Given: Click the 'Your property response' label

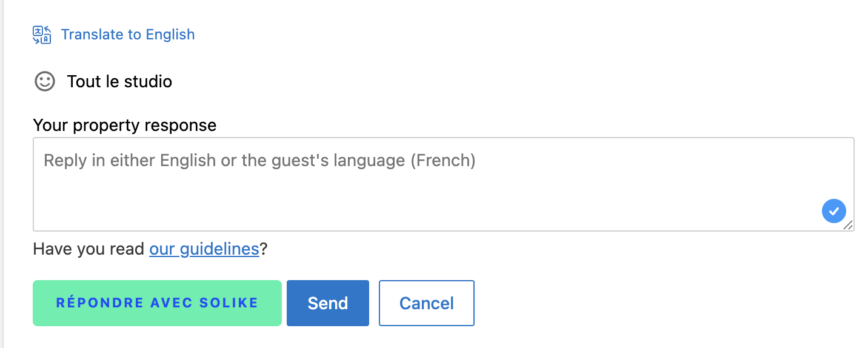Looking at the screenshot, I should pos(124,125).
